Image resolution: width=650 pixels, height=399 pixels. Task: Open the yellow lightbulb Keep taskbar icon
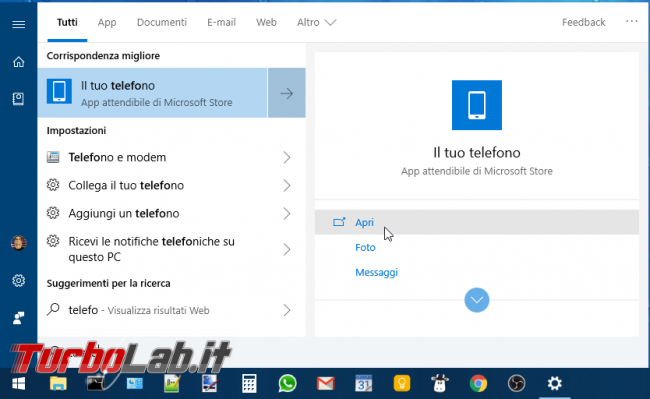click(x=402, y=383)
